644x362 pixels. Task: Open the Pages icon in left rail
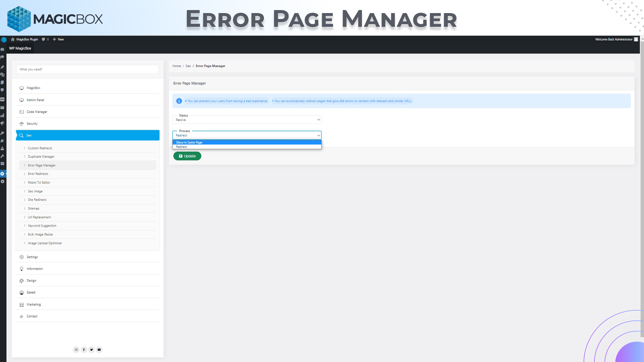2,82
